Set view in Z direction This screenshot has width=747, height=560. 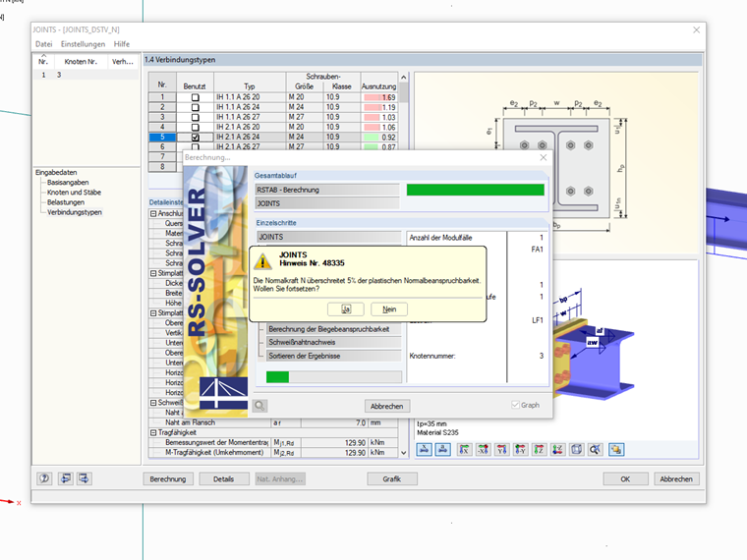(539, 450)
